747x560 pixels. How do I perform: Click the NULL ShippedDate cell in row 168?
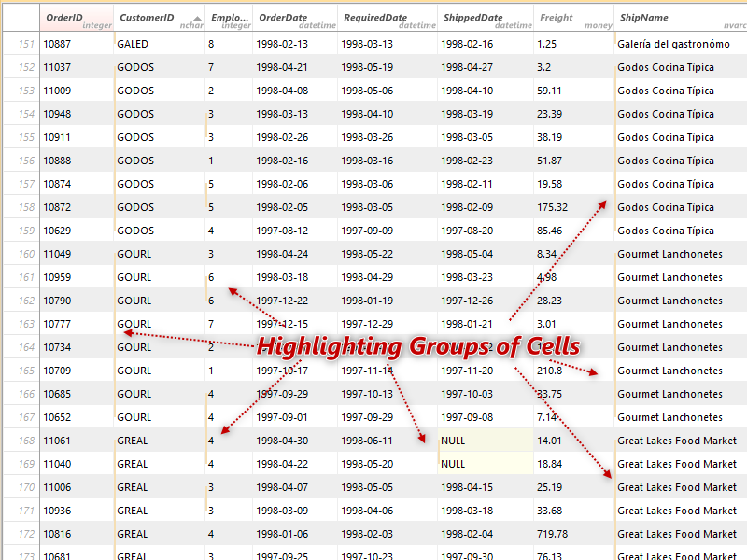485,441
